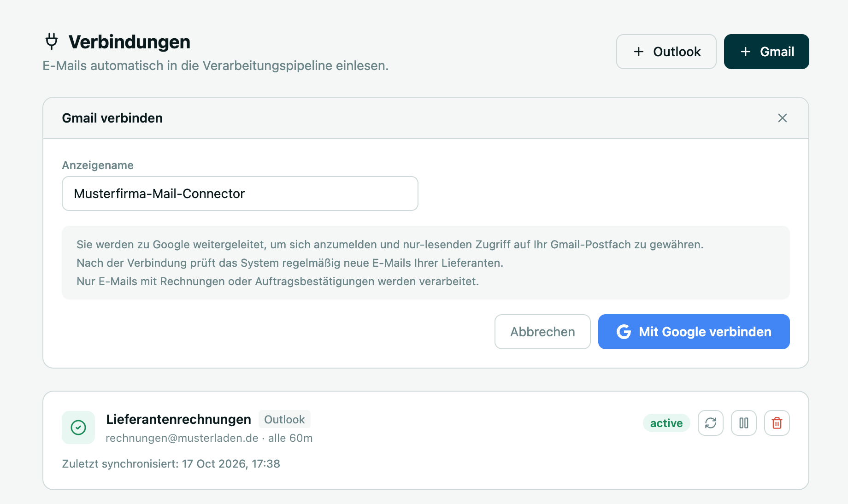Close the Gmail verbinden panel

[x=782, y=118]
